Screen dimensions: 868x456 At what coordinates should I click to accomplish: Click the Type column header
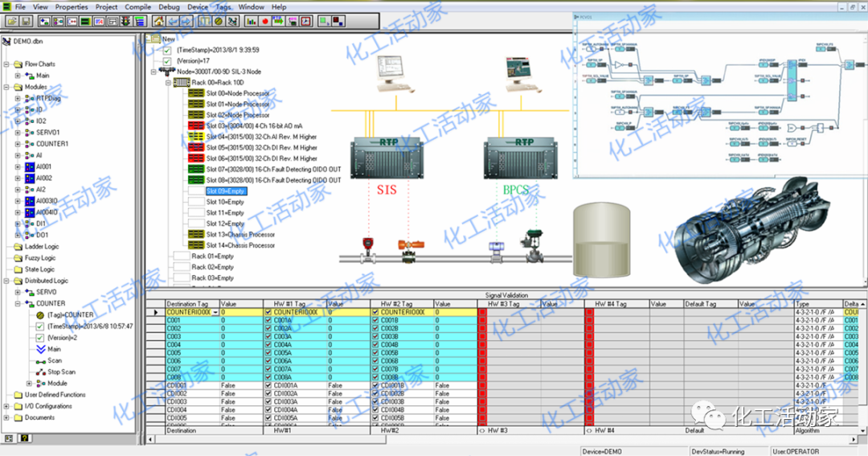(818, 304)
